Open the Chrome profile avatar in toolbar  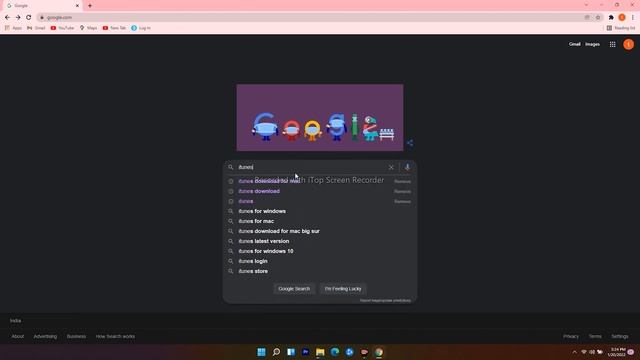pos(622,18)
